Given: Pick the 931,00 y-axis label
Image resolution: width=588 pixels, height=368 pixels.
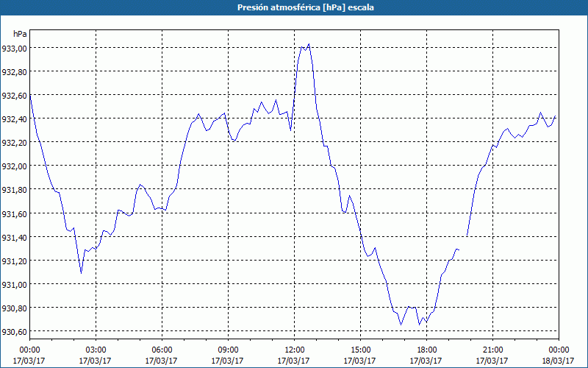Looking at the screenshot, I should pos(14,284).
